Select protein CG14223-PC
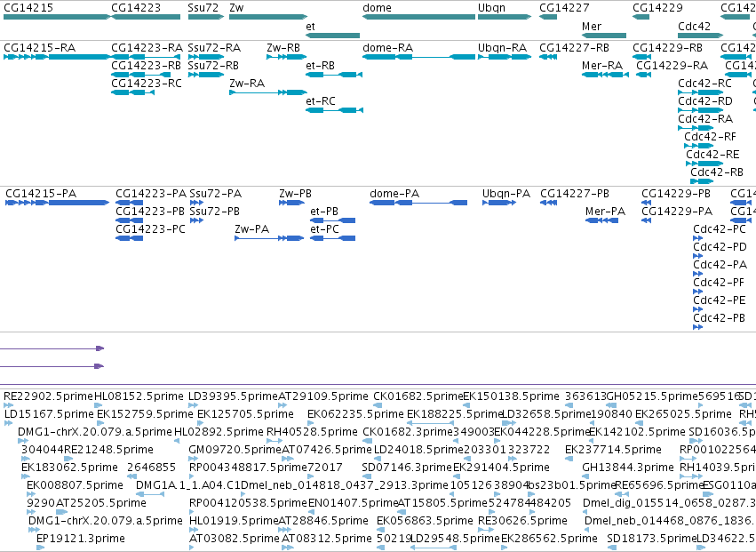The height and width of the screenshot is (552, 756). click(129, 238)
